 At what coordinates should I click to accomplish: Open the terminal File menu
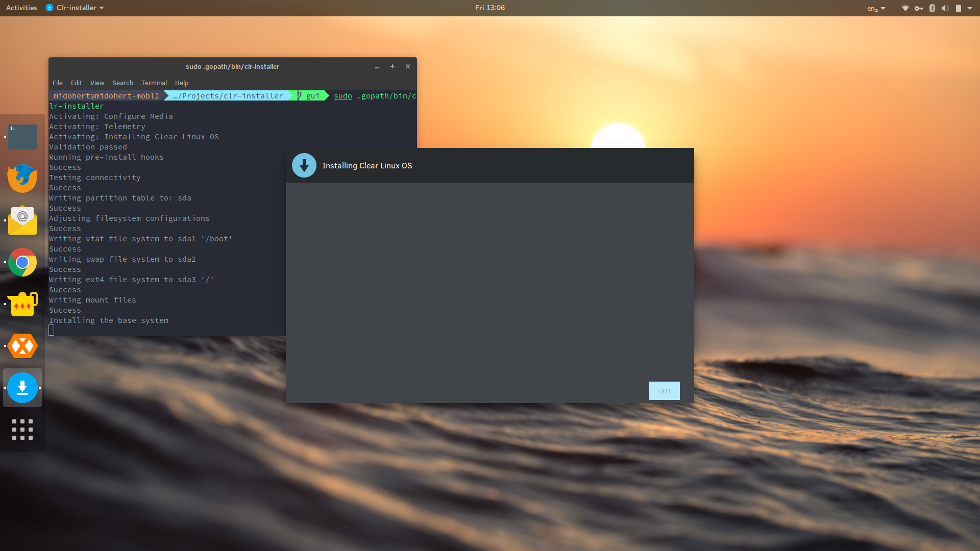click(58, 83)
